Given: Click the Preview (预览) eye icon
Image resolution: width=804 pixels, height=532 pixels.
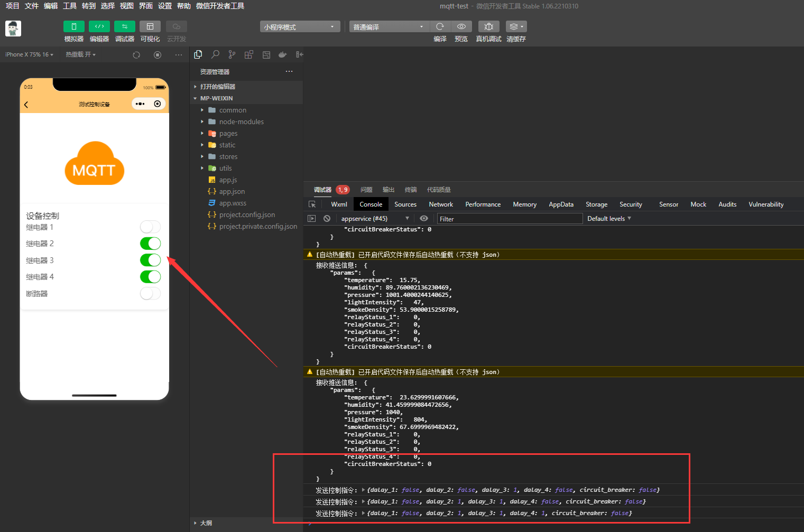Looking at the screenshot, I should click(x=461, y=26).
